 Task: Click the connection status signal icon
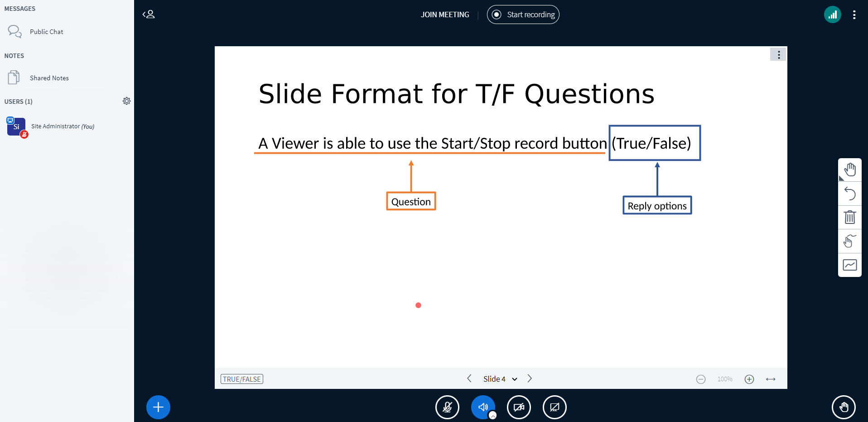(x=832, y=15)
